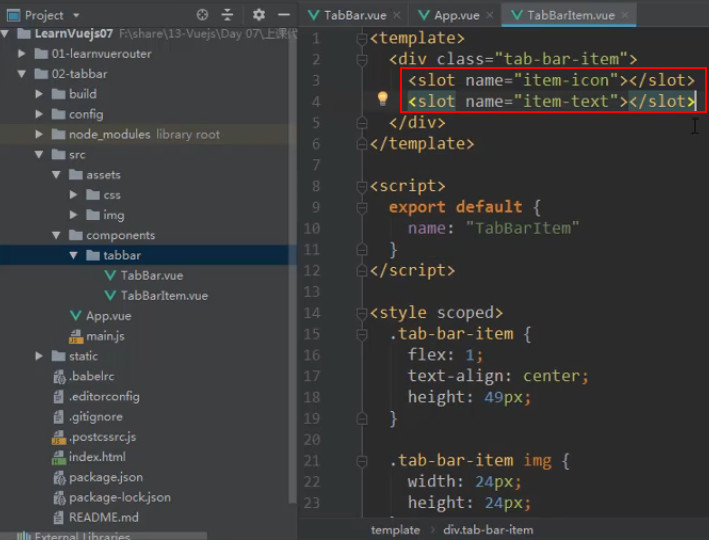Click the item-icon slot name text
The height and width of the screenshot is (540, 709).
(x=566, y=80)
